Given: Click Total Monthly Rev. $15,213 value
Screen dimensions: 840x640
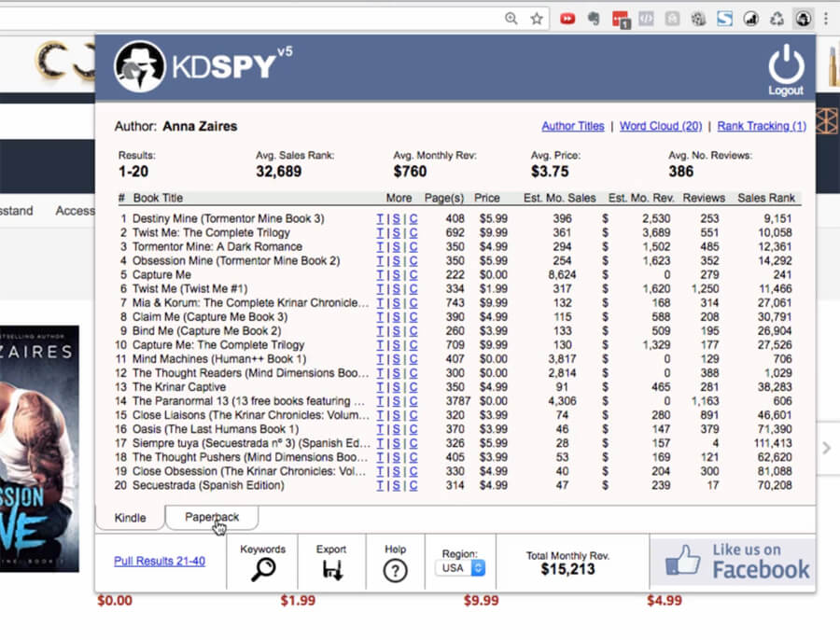Looking at the screenshot, I should pos(567,569).
